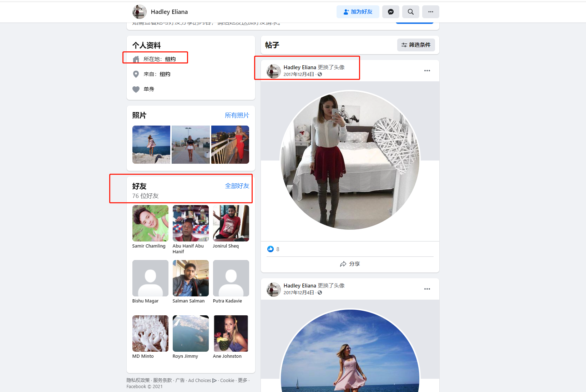Open 所有照片 link in photos section
Image resolution: width=586 pixels, height=392 pixels.
[x=237, y=115]
